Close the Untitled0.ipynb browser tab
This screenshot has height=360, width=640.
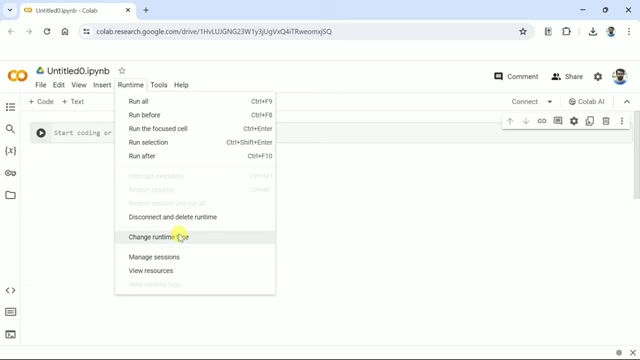[128, 10]
